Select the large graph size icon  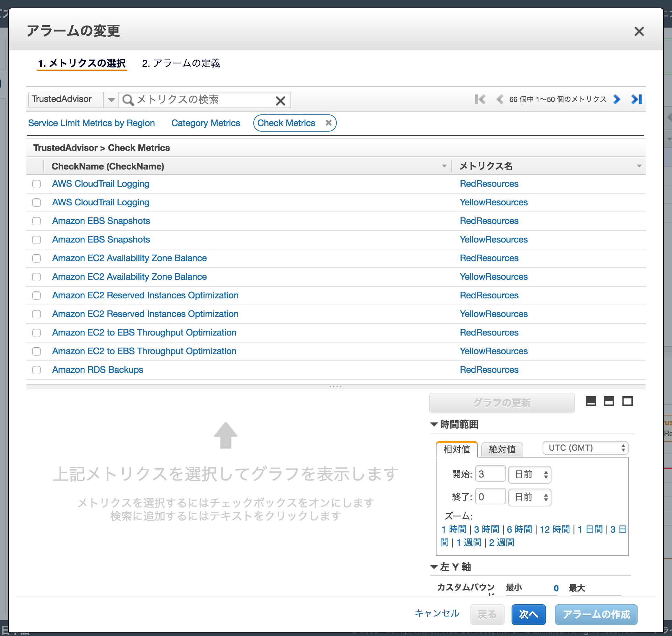(627, 401)
